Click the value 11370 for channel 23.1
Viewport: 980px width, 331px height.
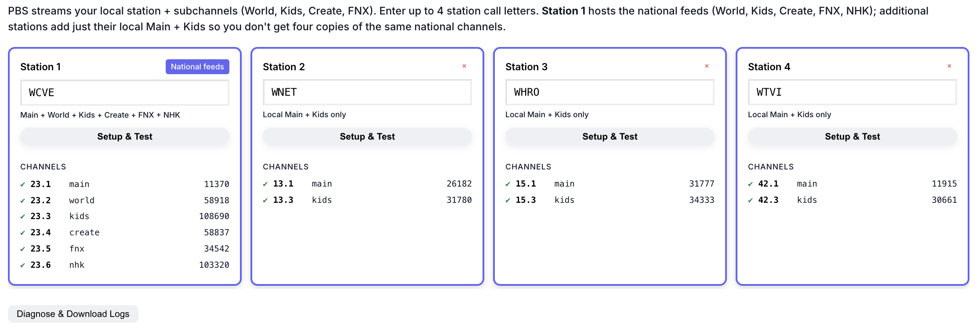pyautogui.click(x=217, y=184)
